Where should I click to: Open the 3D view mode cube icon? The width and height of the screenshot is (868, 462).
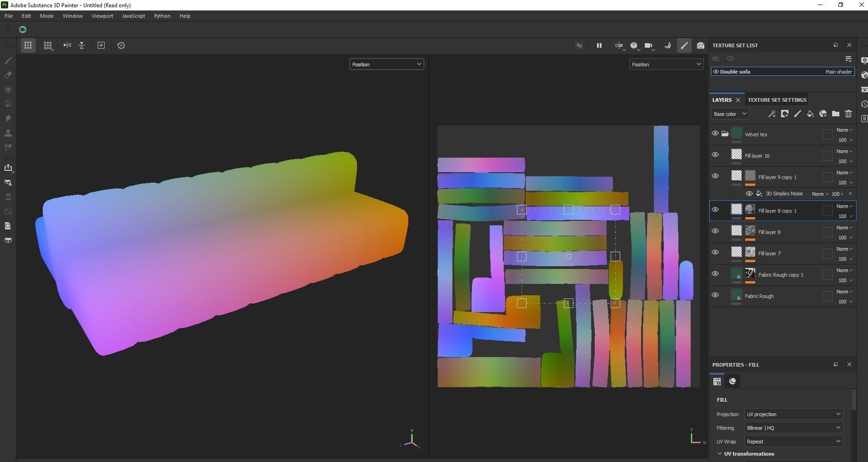click(634, 45)
